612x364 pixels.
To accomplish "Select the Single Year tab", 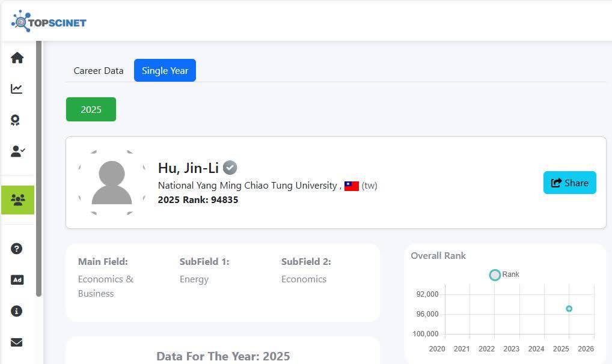I will click(x=165, y=70).
